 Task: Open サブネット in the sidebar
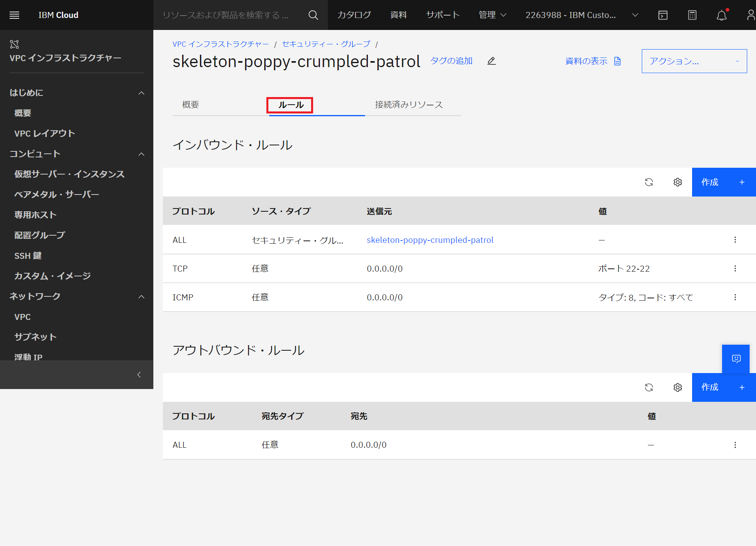(36, 337)
